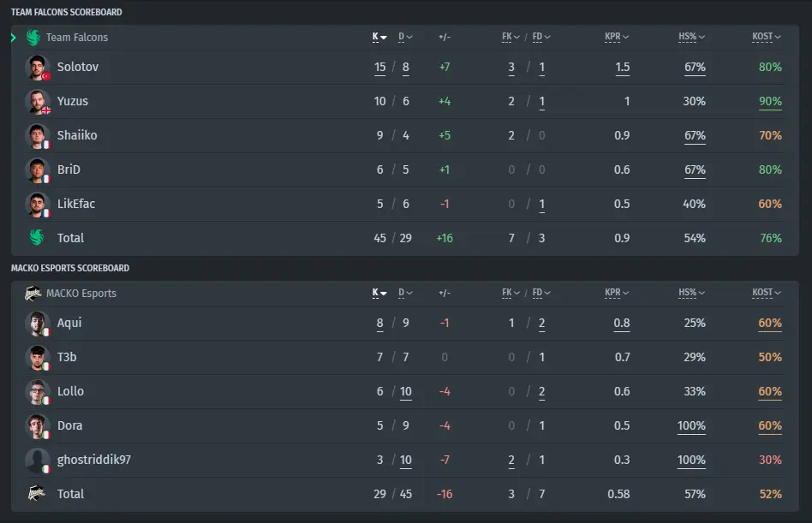Open the Team Falcons team name link
Viewport: 812px width, 523px height.
click(x=76, y=38)
